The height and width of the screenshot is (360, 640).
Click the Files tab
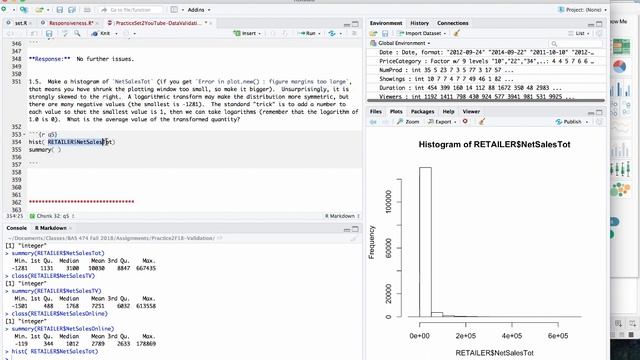(x=376, y=111)
